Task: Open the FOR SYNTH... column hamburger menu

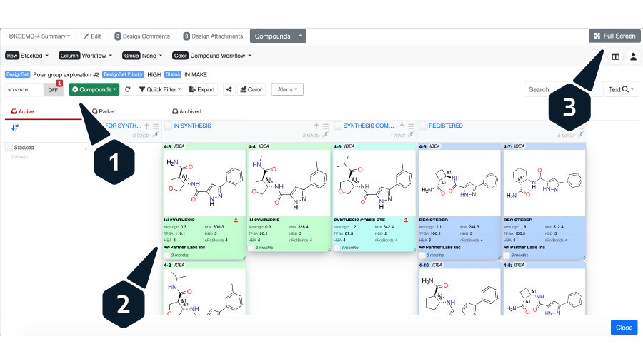Action: coord(156,126)
